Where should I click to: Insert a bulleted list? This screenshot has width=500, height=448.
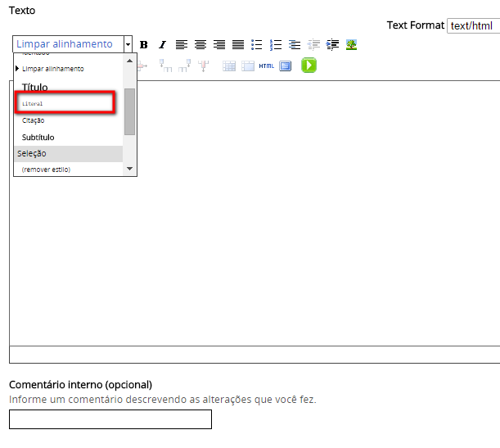click(x=257, y=45)
